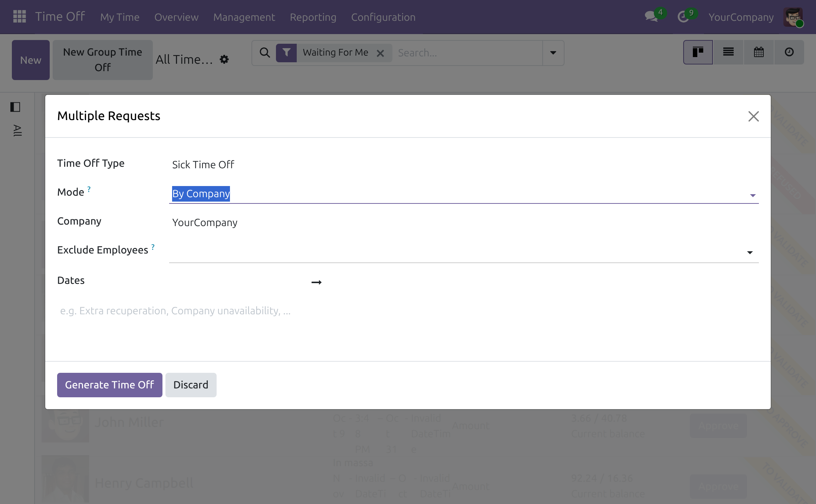Open the Configuration menu
This screenshot has height=504, width=816.
[x=383, y=17]
